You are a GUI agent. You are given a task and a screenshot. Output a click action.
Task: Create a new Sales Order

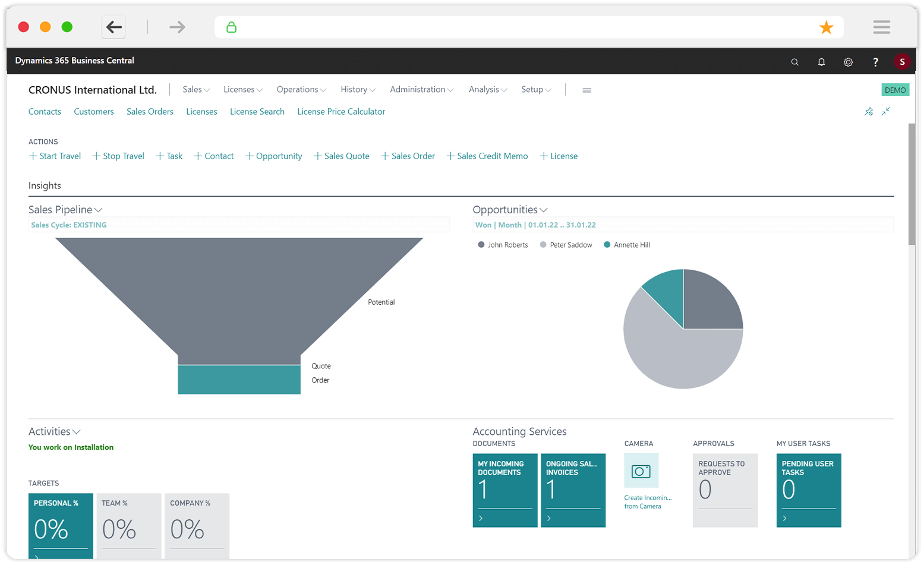tap(408, 156)
